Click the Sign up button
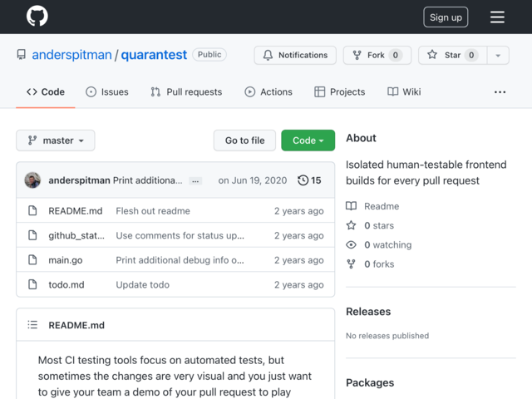Screen dimensions: 532x399 (x=446, y=17)
